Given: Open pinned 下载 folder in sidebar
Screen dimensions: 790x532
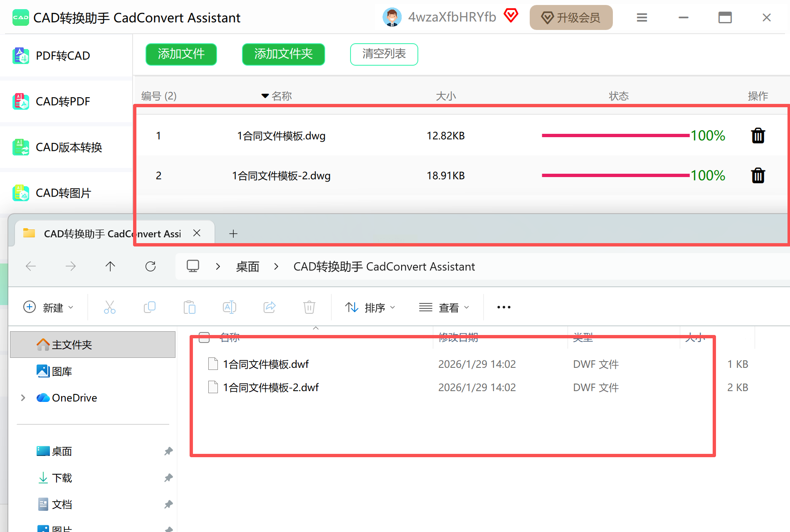Looking at the screenshot, I should [x=54, y=478].
